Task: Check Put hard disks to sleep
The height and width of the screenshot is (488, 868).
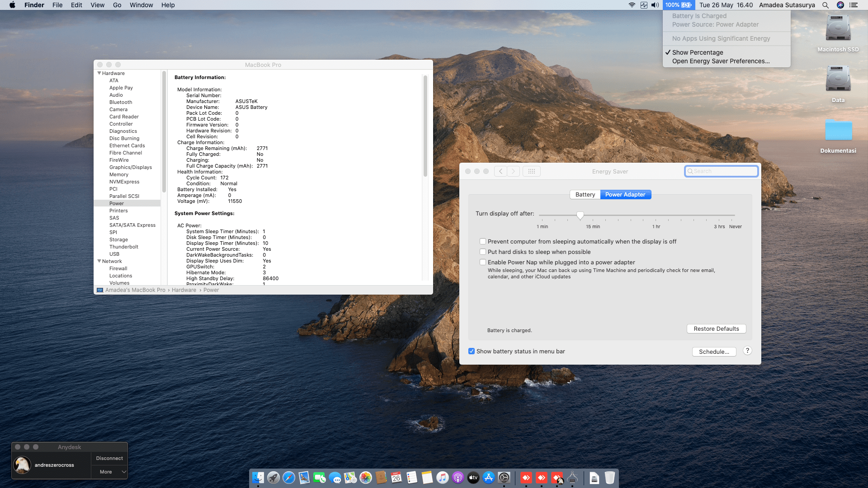Action: (x=483, y=252)
